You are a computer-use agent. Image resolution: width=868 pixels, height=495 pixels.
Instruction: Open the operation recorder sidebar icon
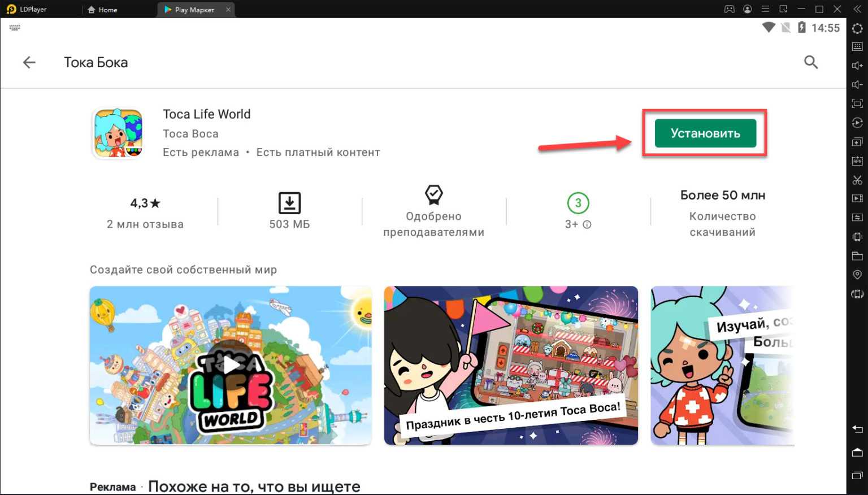pyautogui.click(x=857, y=123)
